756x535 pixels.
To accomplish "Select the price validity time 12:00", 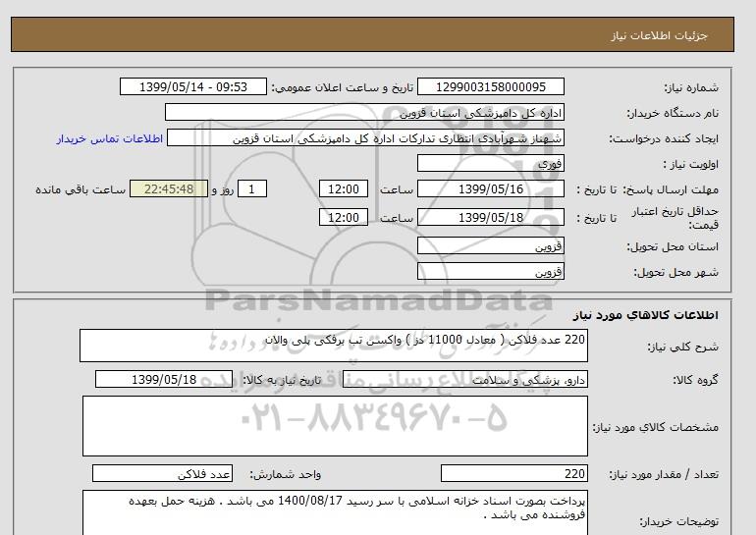I will [x=344, y=217].
